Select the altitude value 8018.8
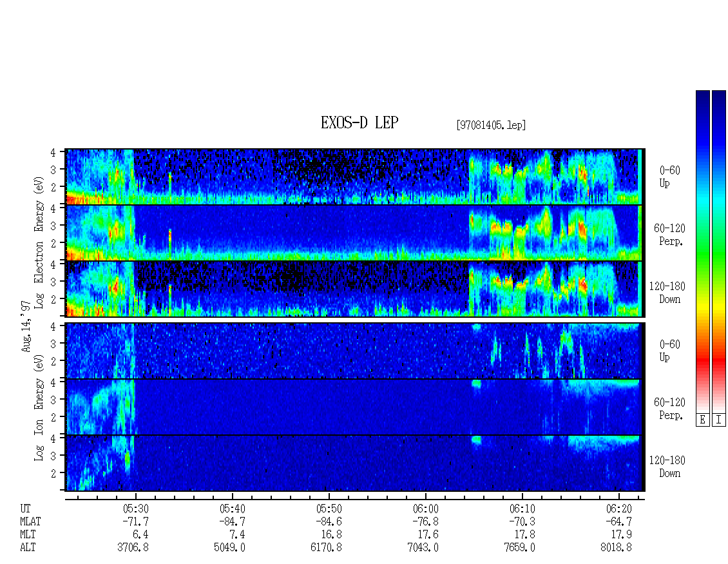728x564 pixels. [616, 548]
